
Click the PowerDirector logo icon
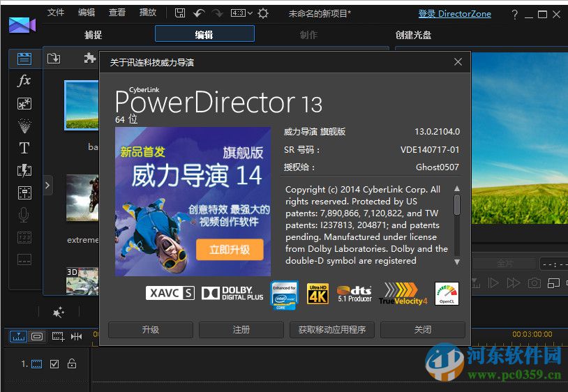(22, 25)
